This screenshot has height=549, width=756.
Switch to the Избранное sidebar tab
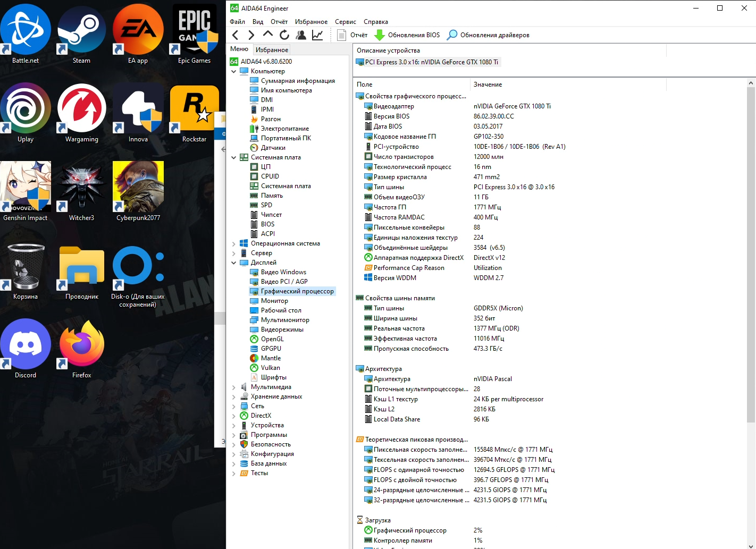(x=272, y=49)
